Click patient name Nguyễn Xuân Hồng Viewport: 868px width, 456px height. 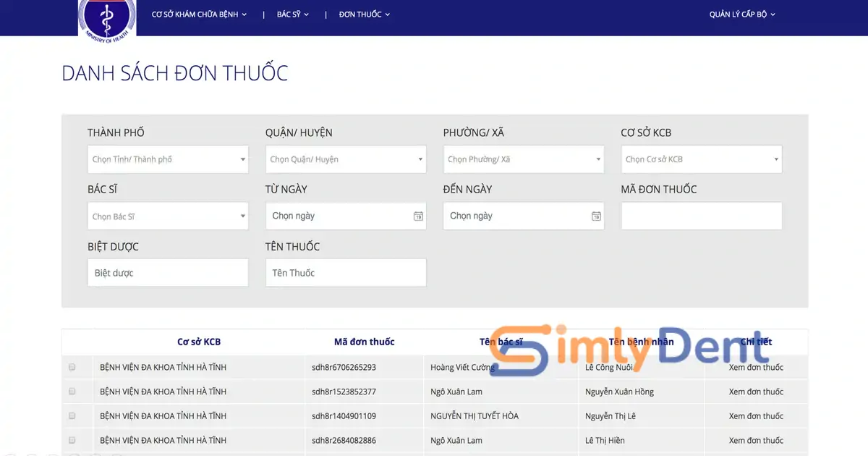620,392
